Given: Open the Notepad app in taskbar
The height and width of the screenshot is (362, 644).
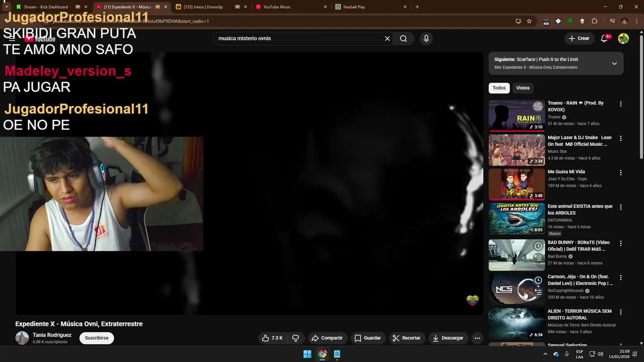Looking at the screenshot, I should click(x=337, y=354).
